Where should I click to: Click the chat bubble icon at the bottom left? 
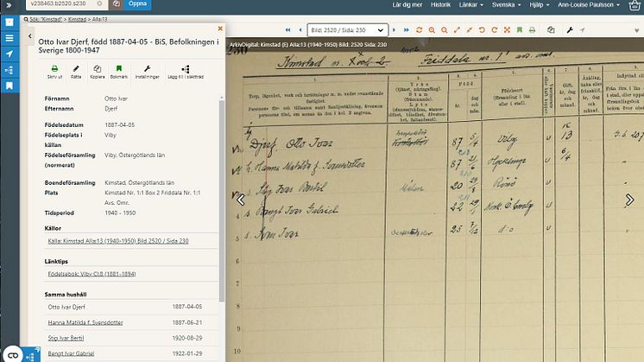click(12, 354)
